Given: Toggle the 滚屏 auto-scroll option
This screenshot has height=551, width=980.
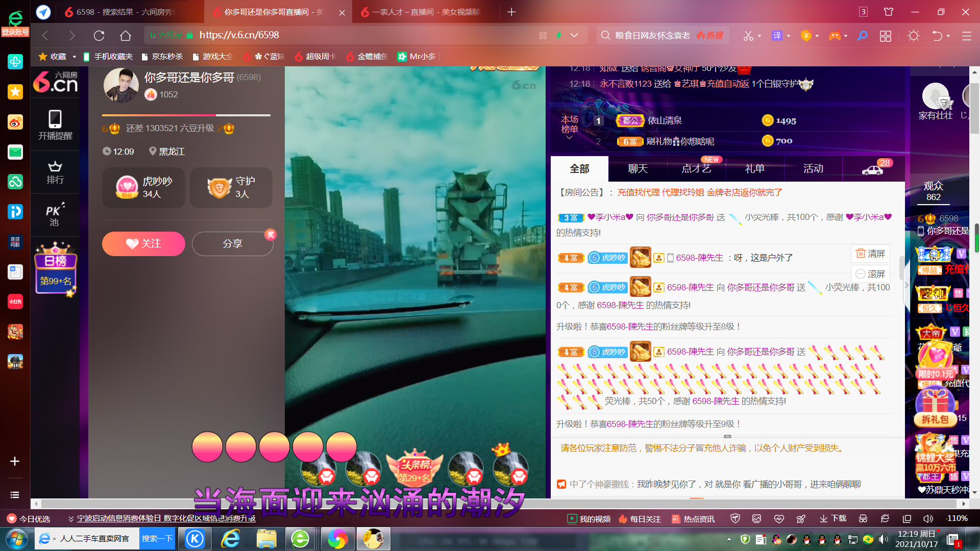Looking at the screenshot, I should tap(870, 274).
